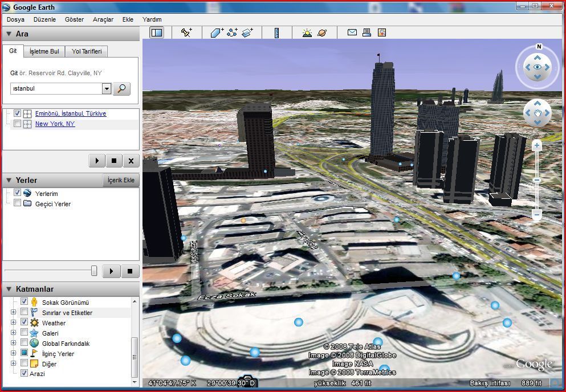
Task: Click the zoom slider on the map
Action: tap(536, 180)
